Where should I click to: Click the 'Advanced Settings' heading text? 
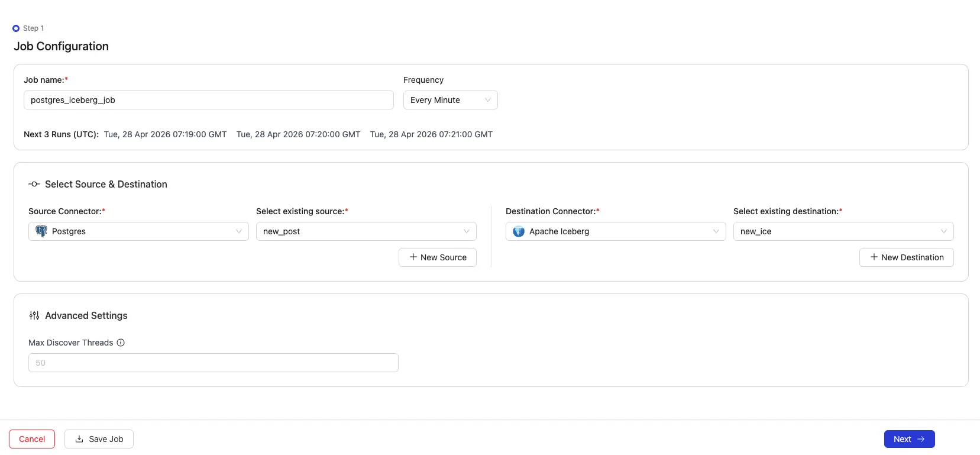click(86, 316)
